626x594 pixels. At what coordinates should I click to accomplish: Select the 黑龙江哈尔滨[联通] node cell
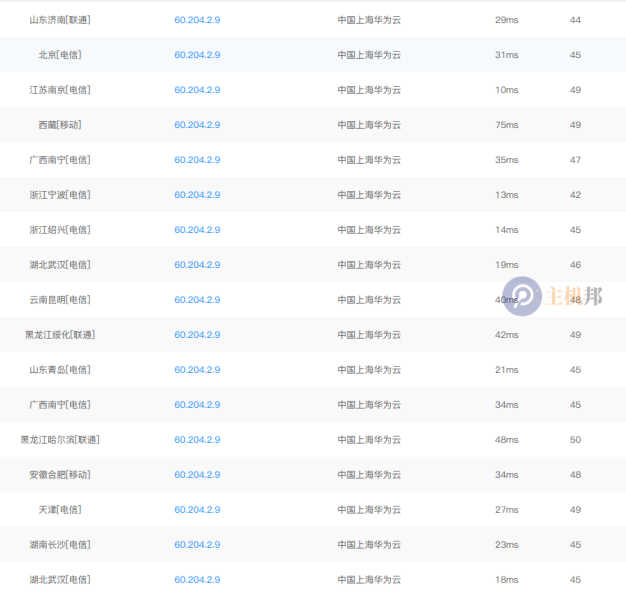[60, 440]
